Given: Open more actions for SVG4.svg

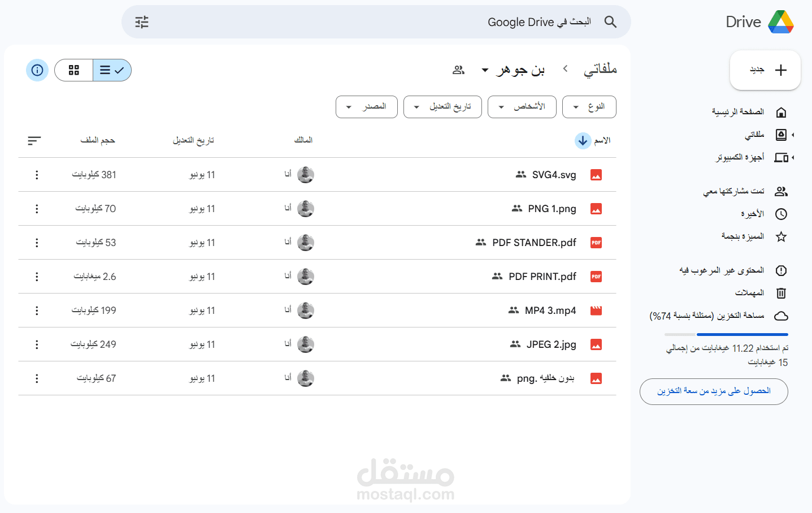Looking at the screenshot, I should click(x=37, y=175).
